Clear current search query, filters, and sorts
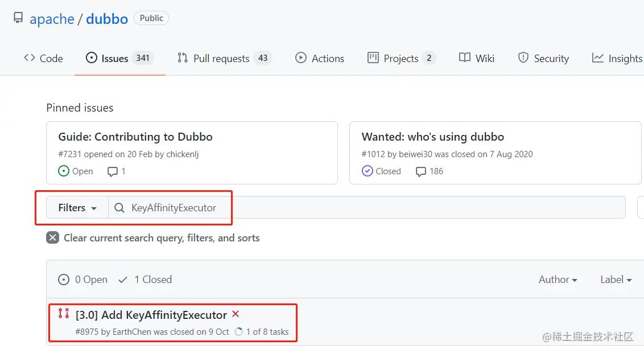 click(x=162, y=238)
